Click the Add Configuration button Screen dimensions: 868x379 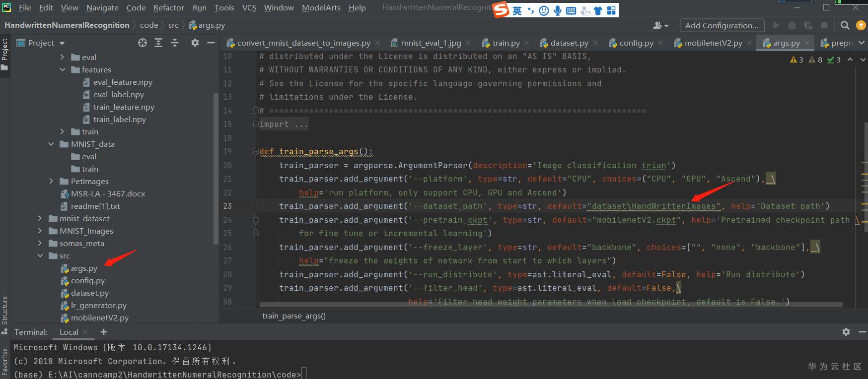(x=721, y=25)
